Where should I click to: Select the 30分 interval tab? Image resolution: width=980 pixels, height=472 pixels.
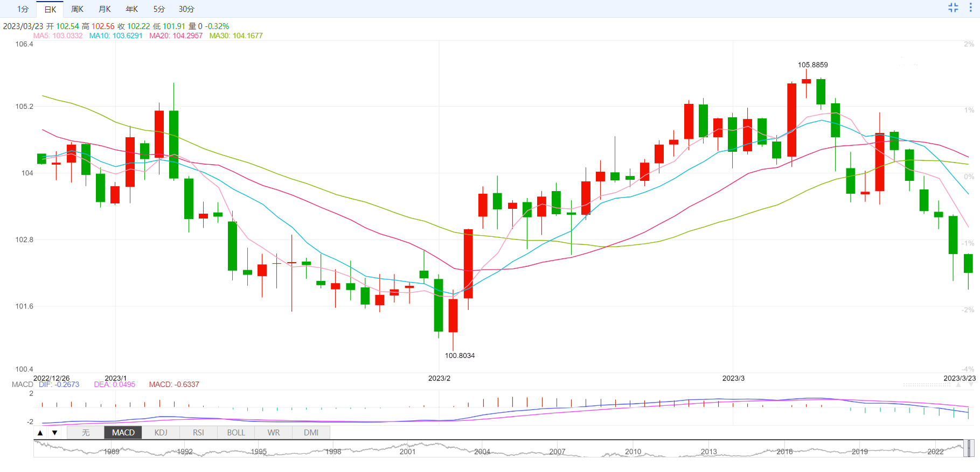[x=186, y=9]
